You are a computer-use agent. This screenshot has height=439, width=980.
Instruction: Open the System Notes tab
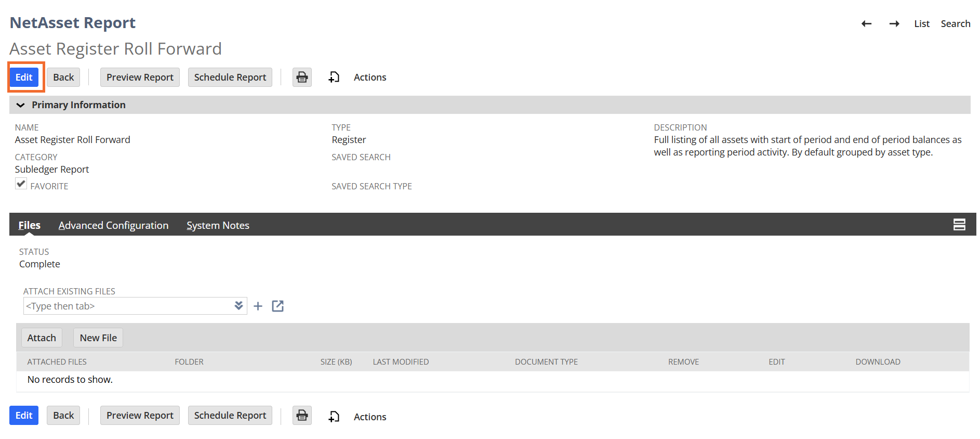(218, 225)
